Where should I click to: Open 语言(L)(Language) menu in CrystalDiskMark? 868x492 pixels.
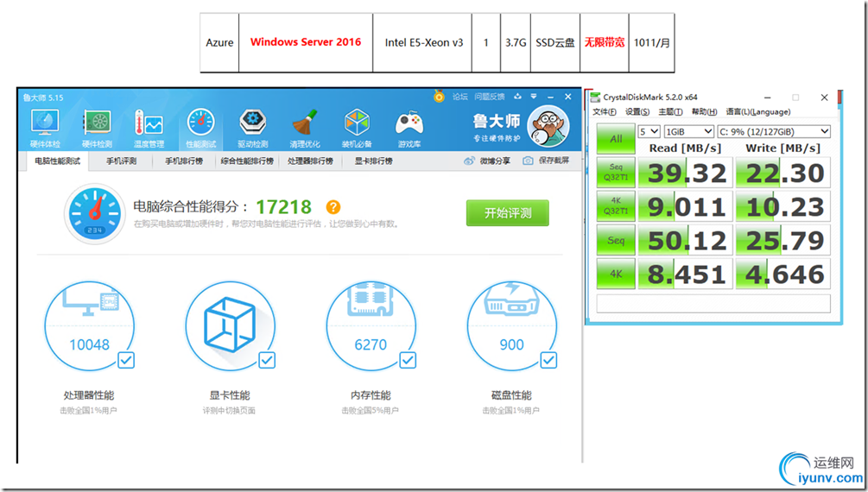click(757, 112)
